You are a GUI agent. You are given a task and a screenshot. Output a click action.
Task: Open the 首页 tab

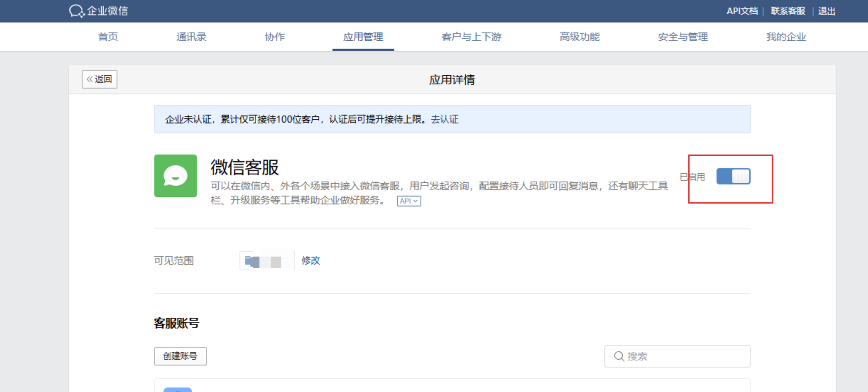[x=108, y=37]
